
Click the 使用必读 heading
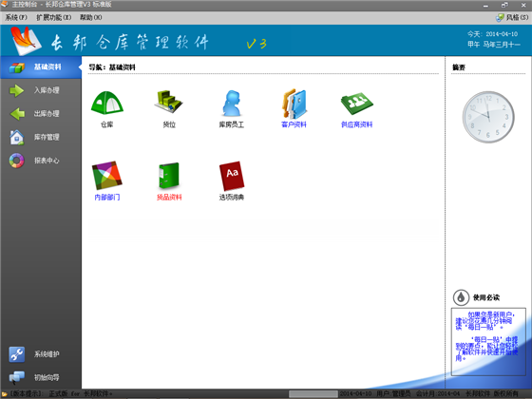(486, 297)
